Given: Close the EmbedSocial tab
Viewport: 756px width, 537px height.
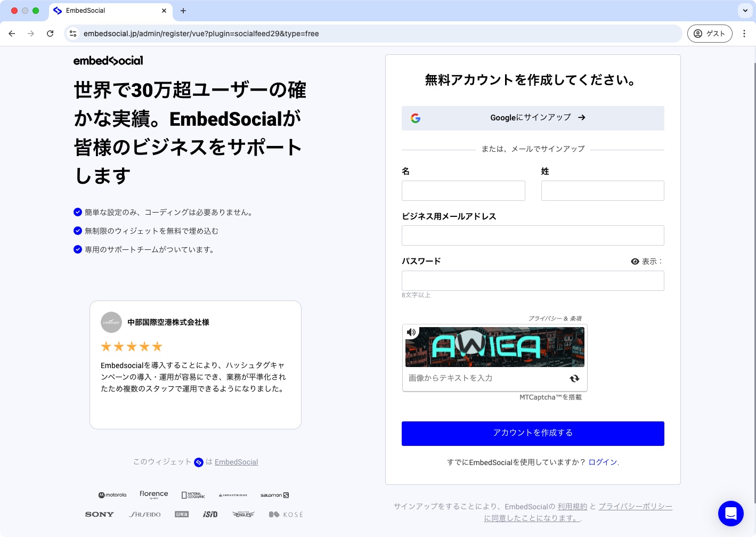Looking at the screenshot, I should [164, 11].
